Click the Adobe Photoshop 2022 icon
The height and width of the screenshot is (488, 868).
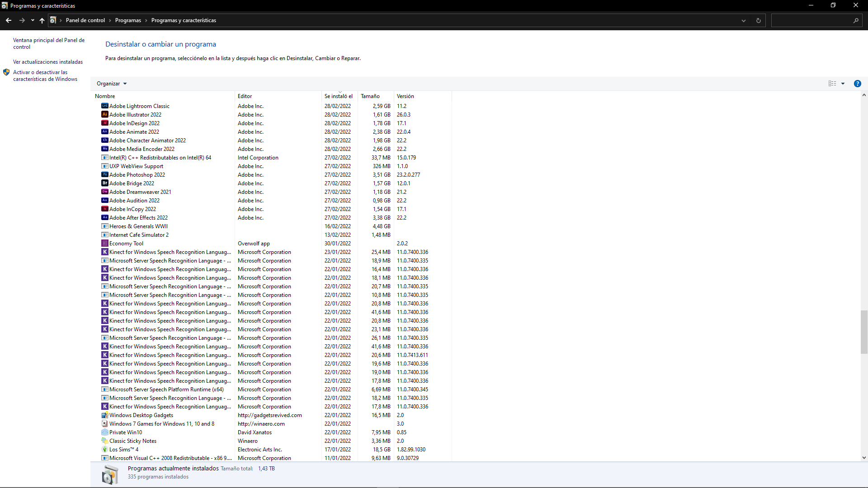105,174
